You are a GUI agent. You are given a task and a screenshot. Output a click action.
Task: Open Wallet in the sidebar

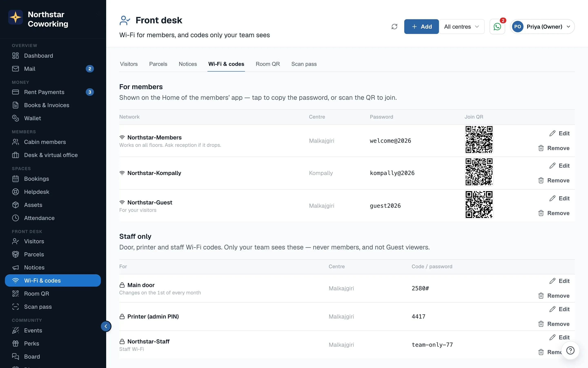coord(53,118)
